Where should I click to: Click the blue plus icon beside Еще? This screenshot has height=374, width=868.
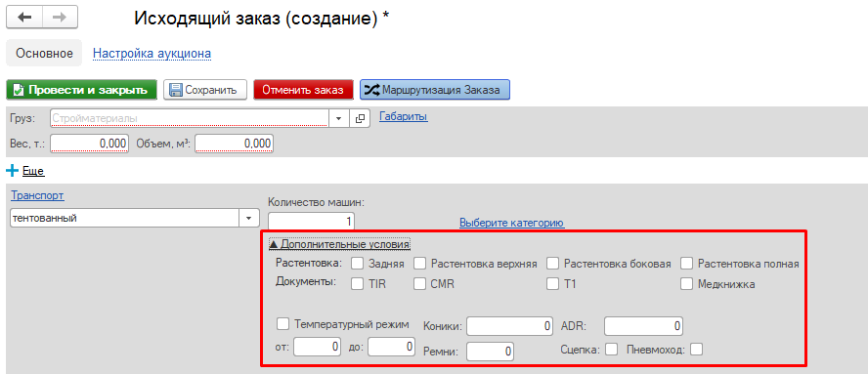coord(12,171)
